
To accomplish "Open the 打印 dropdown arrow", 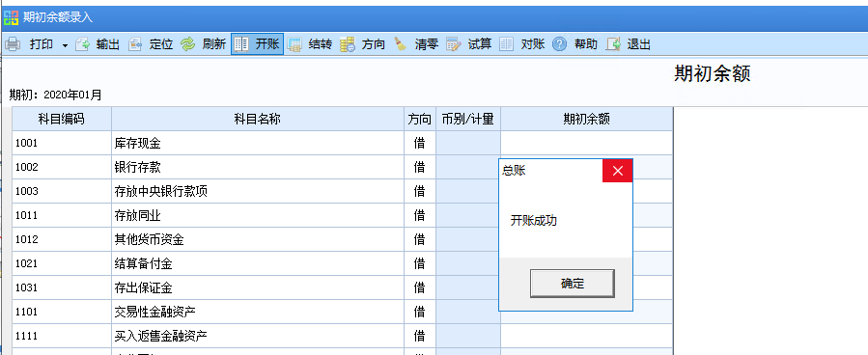I will (x=65, y=45).
